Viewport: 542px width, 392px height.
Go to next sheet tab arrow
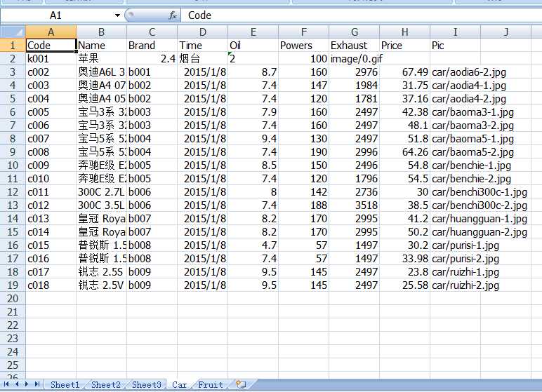pos(27,384)
